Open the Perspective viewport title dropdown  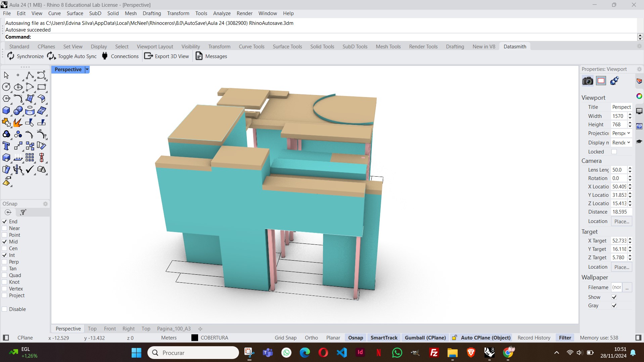click(87, 70)
